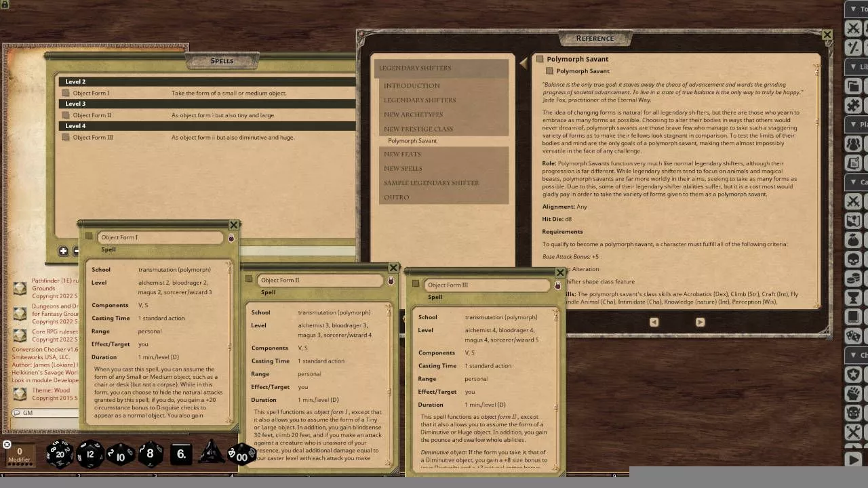Click the back arrow beside Polymorph Savant title
The width and height of the screenshot is (868, 488).
pyautogui.click(x=524, y=63)
